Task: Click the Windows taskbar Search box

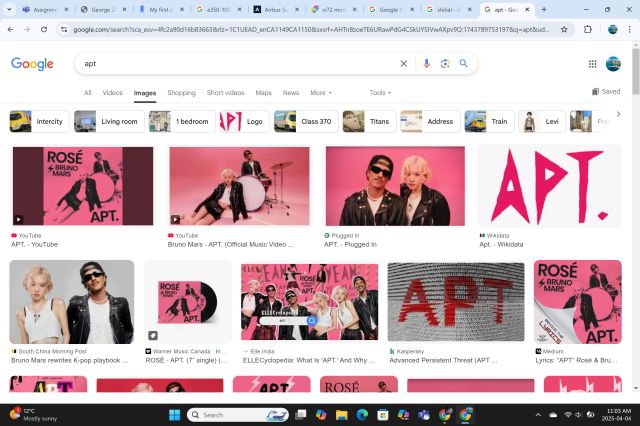Action: (x=238, y=415)
